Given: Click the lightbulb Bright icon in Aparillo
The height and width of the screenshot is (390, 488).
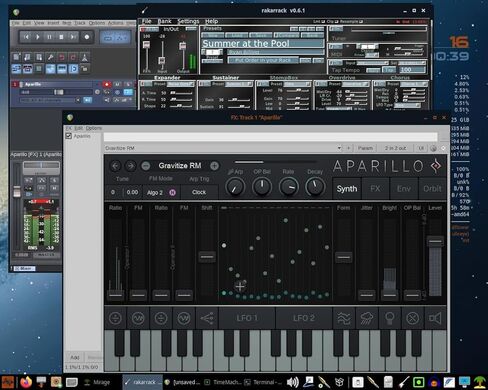Looking at the screenshot, I should point(389,318).
